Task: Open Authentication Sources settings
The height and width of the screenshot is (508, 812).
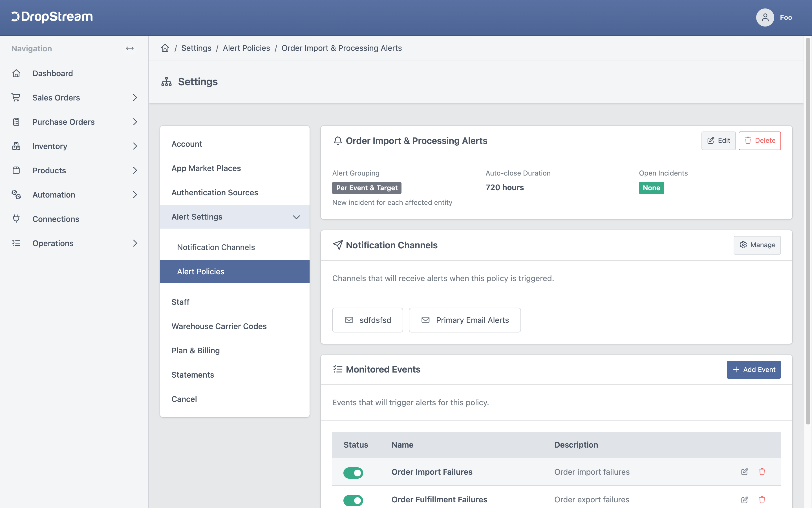Action: tap(235, 192)
